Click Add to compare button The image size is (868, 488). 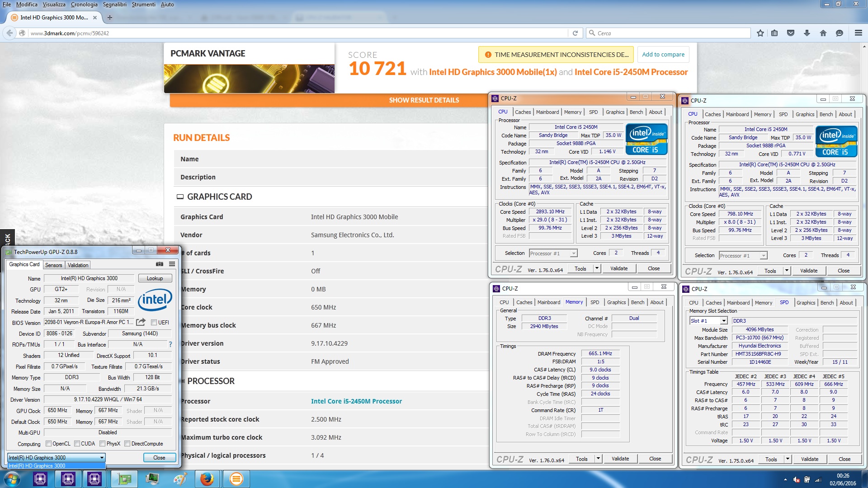663,55
